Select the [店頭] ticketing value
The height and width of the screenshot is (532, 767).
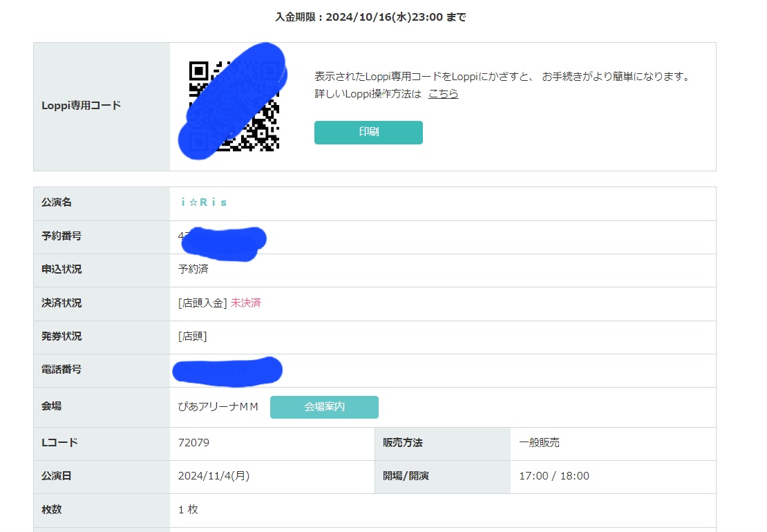[x=192, y=336]
